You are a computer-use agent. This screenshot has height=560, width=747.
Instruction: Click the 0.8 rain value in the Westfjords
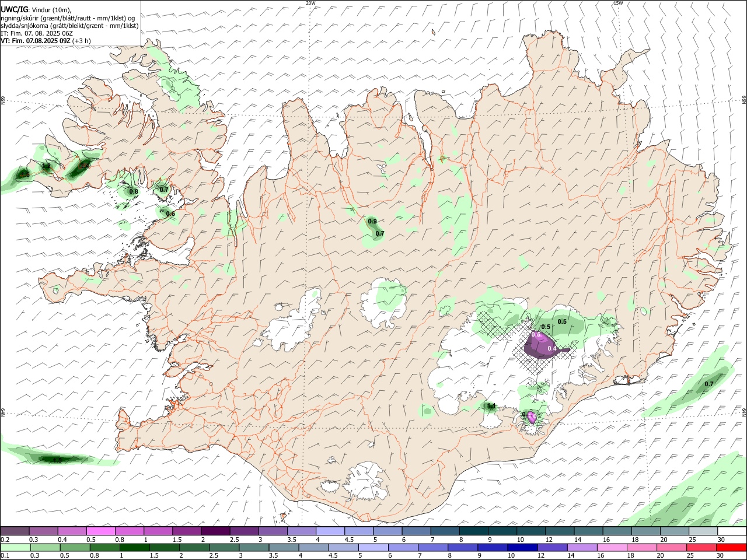134,191
